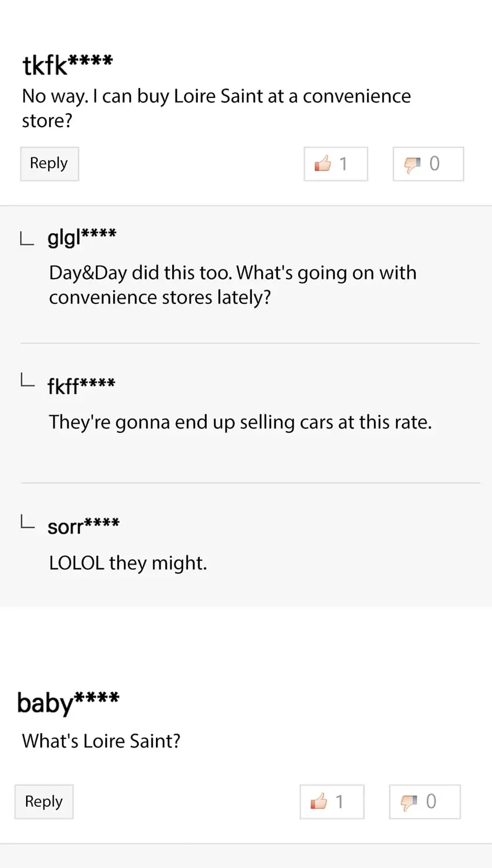Open baby**** user profile name
The image size is (492, 868).
coord(68,702)
